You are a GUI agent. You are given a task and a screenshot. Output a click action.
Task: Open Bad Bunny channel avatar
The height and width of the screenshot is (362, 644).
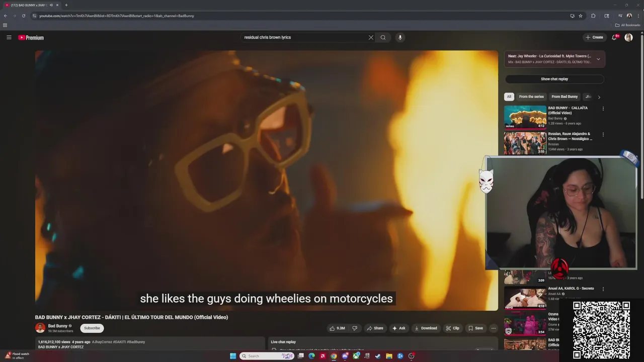tap(40, 328)
